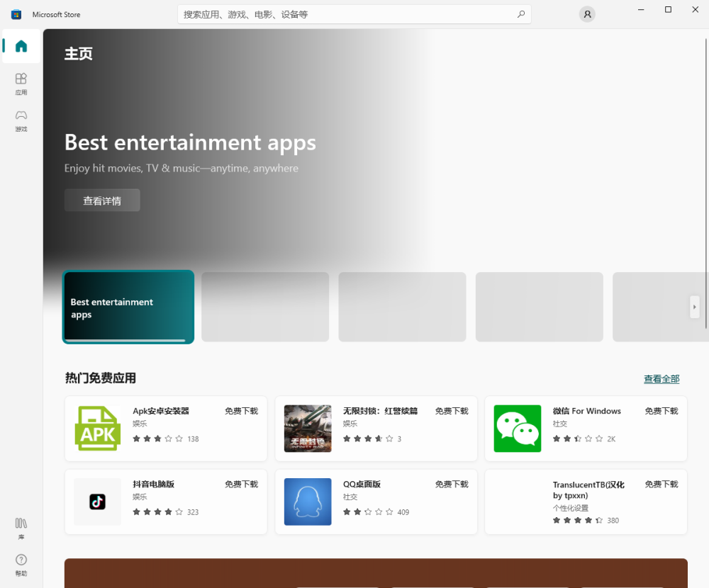
Task: Open the user account profile icon
Action: pyautogui.click(x=587, y=14)
